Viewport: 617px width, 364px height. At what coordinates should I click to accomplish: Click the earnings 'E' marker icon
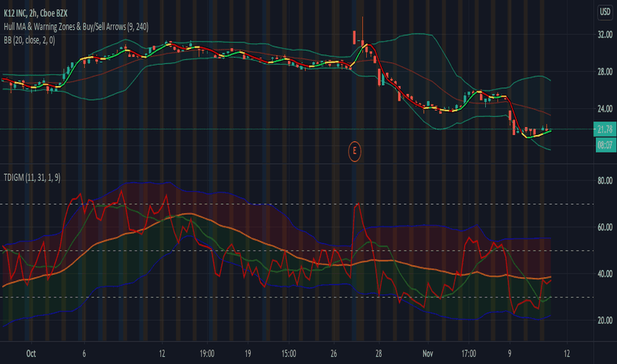pos(355,151)
